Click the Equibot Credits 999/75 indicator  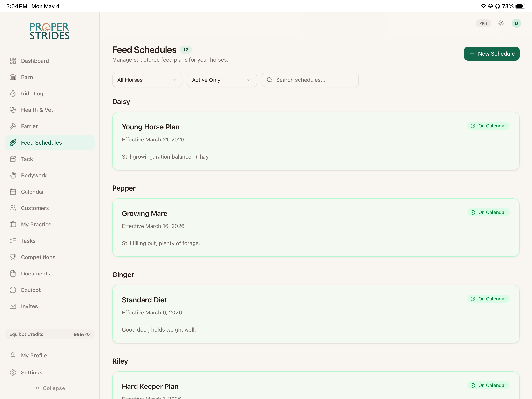pyautogui.click(x=50, y=334)
